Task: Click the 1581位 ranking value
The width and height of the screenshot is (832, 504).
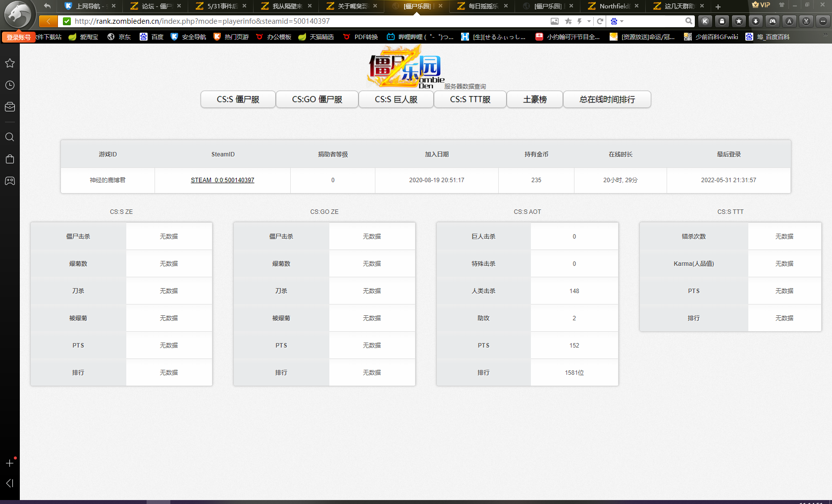Action: [x=574, y=373]
